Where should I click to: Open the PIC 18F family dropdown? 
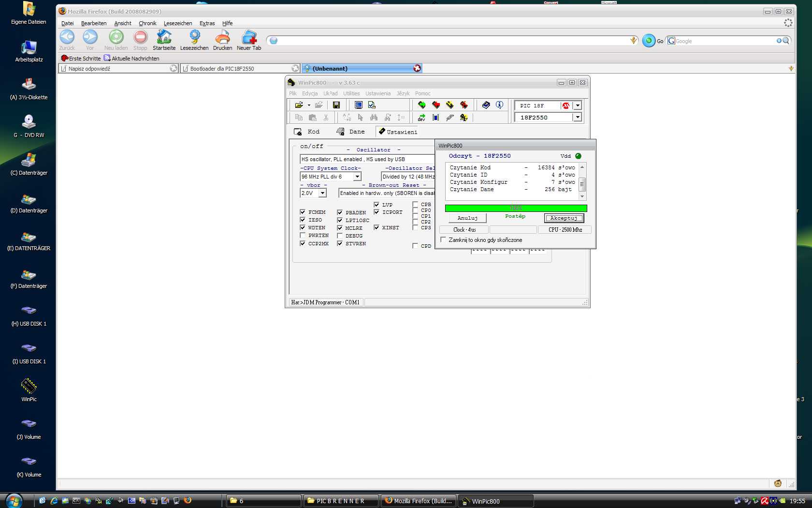[578, 105]
